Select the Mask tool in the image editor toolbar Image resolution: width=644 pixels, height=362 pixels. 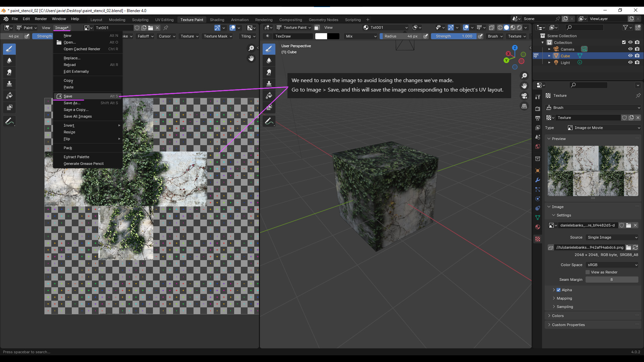point(9,108)
